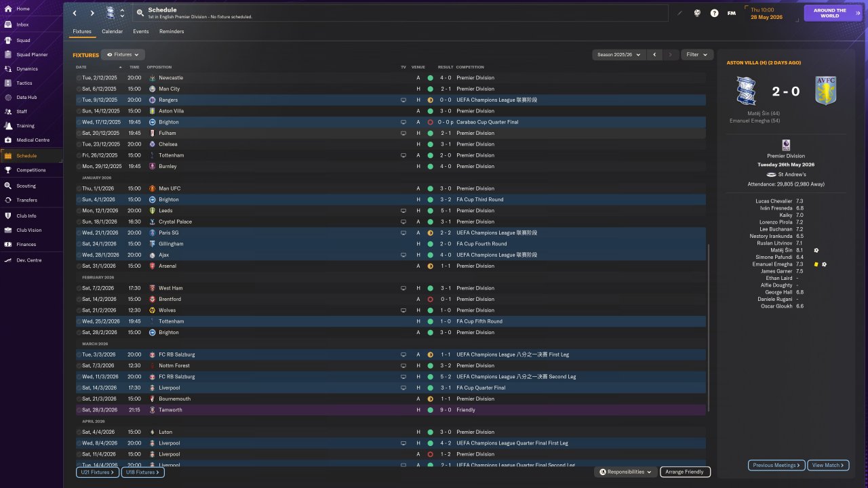Click the forward navigation arrow
Image resolution: width=868 pixels, height=488 pixels.
(92, 13)
